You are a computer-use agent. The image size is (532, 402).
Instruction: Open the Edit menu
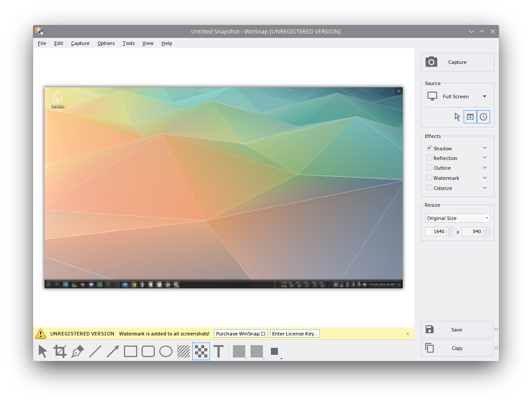(x=59, y=43)
